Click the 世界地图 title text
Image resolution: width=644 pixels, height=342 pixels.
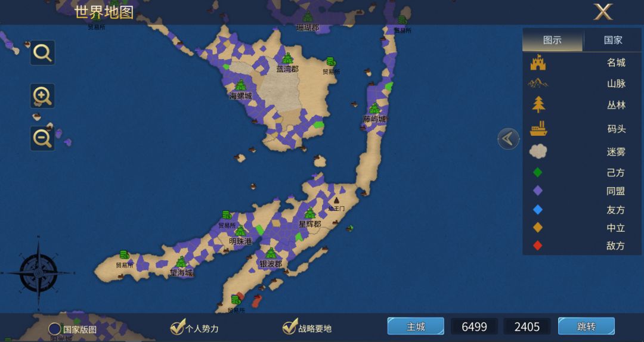pos(104,13)
